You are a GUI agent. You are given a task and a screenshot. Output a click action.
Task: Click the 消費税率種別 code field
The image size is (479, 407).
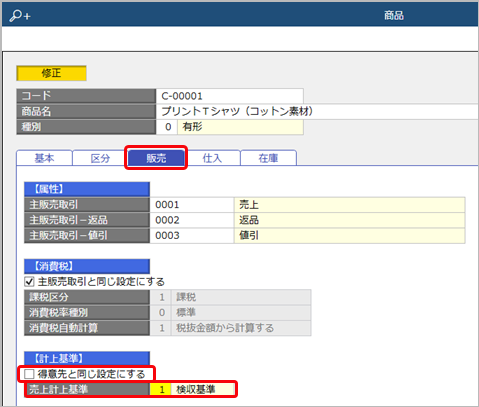point(161,313)
